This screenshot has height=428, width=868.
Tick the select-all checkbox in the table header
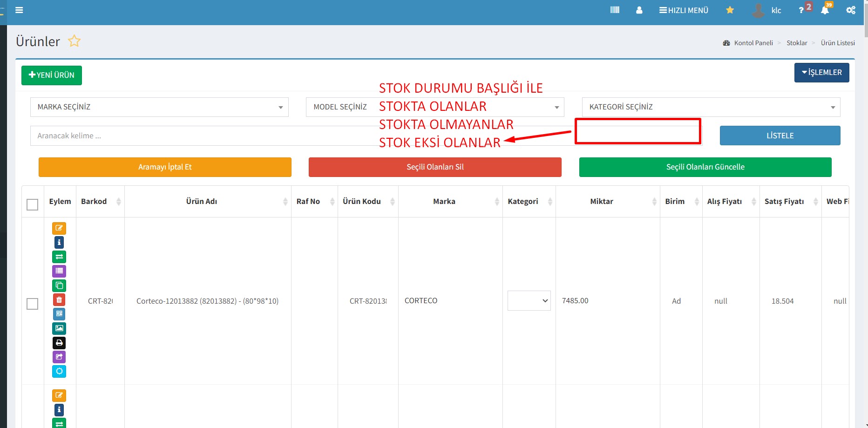tap(33, 204)
